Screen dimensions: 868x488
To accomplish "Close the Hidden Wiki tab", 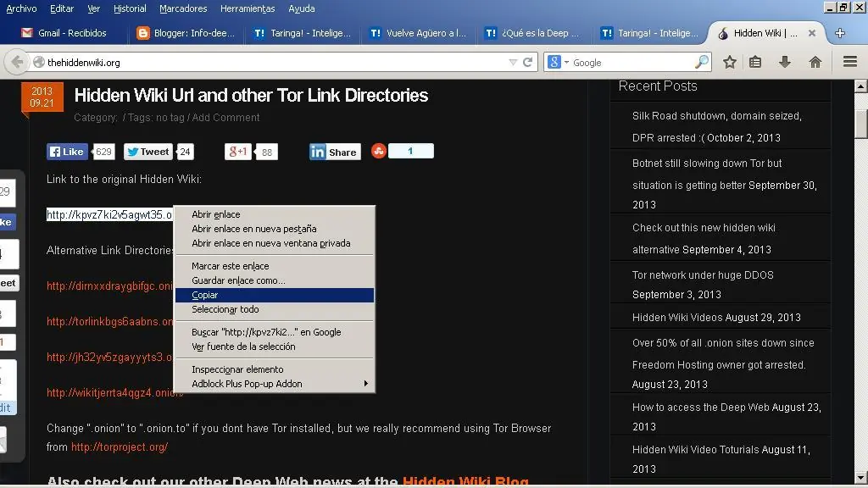I will pyautogui.click(x=811, y=33).
